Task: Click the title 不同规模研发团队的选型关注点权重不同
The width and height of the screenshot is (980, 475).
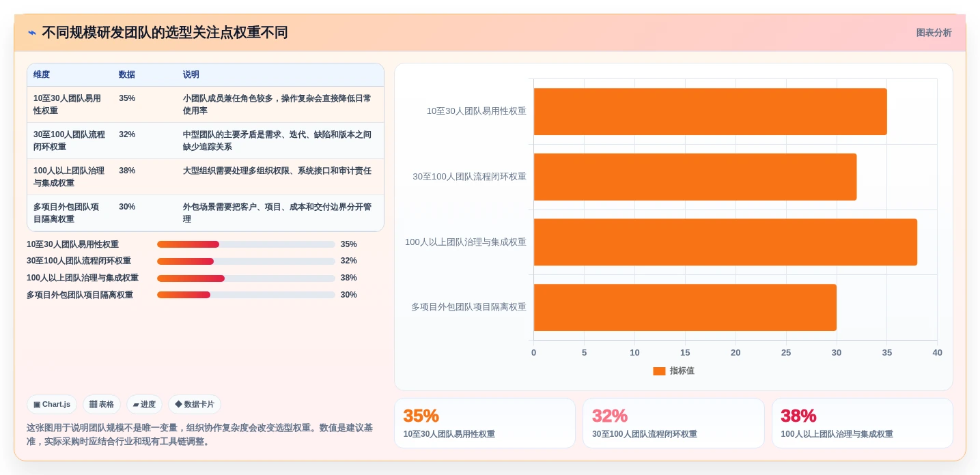Action: [x=165, y=33]
